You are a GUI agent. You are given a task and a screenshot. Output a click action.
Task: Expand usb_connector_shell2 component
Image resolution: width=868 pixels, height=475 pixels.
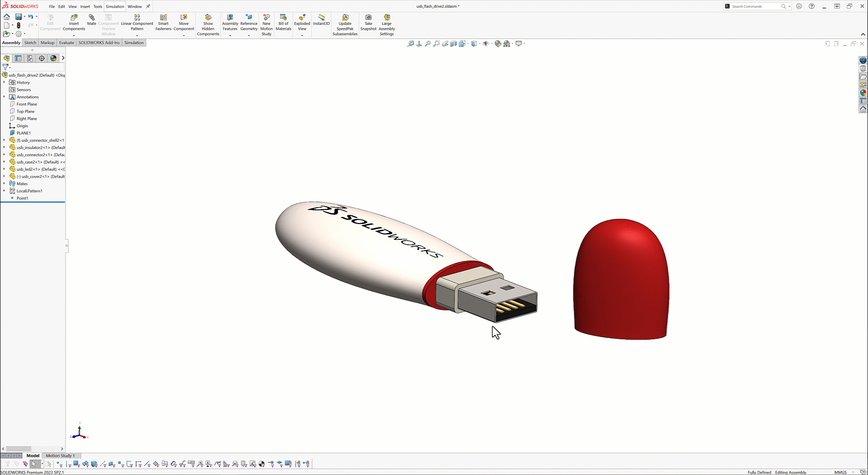click(x=4, y=140)
